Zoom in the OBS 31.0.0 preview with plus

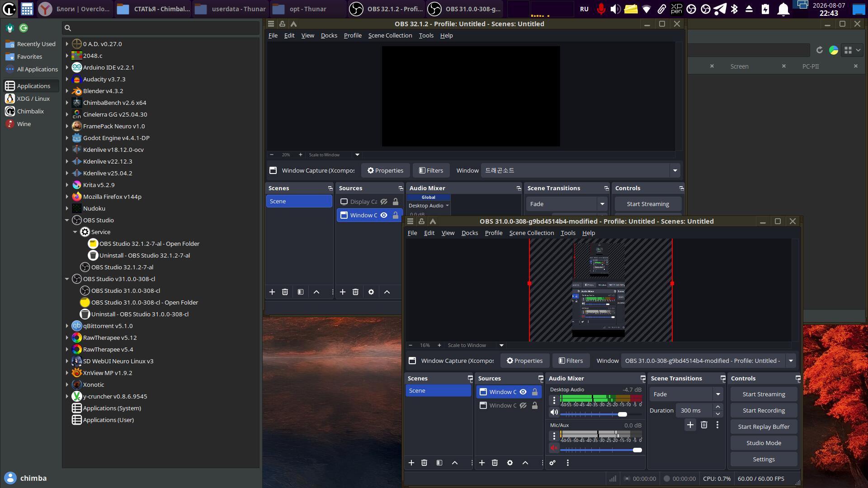[x=439, y=345]
